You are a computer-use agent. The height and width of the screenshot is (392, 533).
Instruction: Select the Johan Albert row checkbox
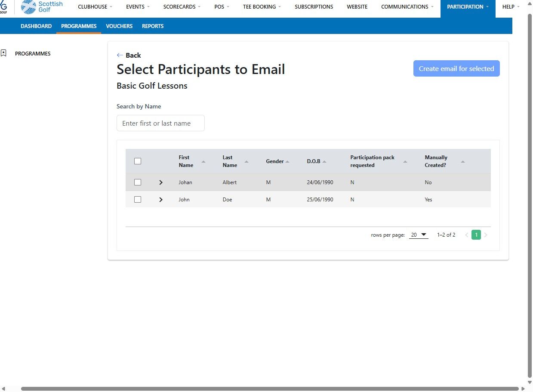coord(138,182)
